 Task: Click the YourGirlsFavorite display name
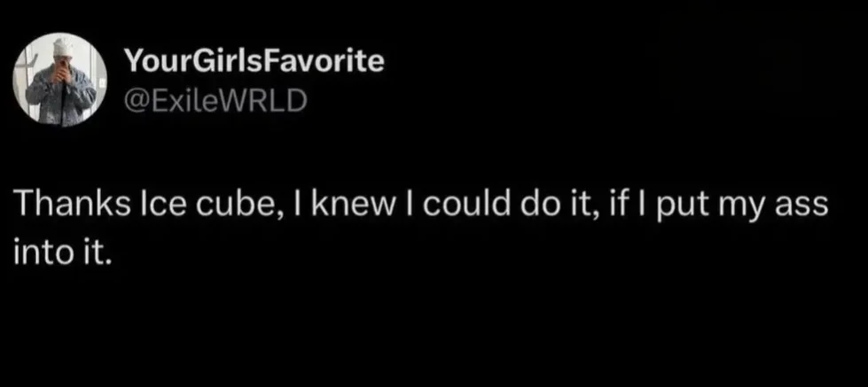[255, 61]
